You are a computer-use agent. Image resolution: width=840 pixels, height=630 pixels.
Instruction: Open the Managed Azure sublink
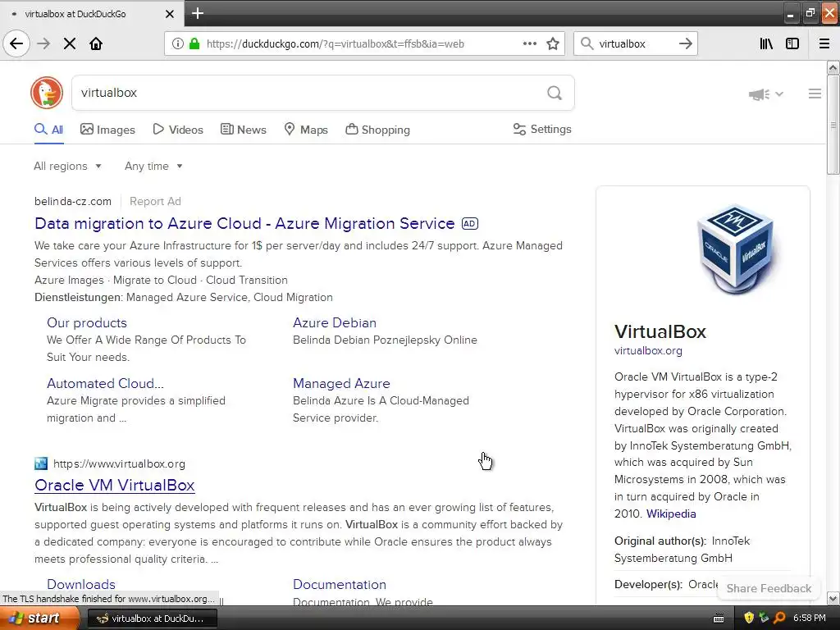tap(341, 384)
